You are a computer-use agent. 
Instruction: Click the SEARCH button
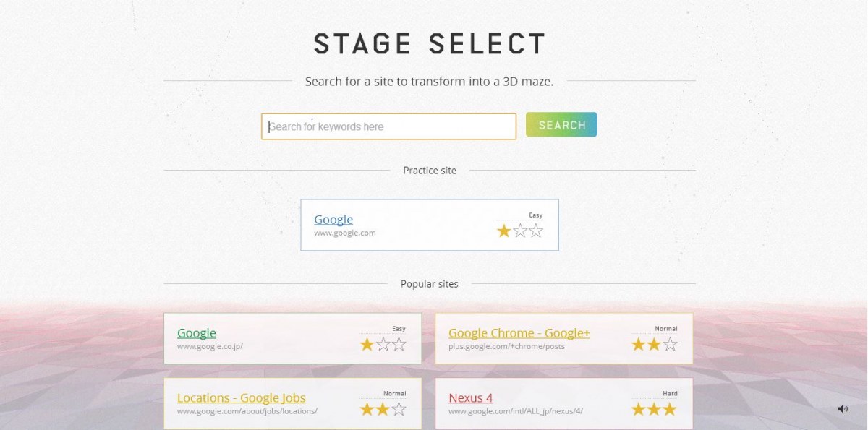(x=561, y=125)
